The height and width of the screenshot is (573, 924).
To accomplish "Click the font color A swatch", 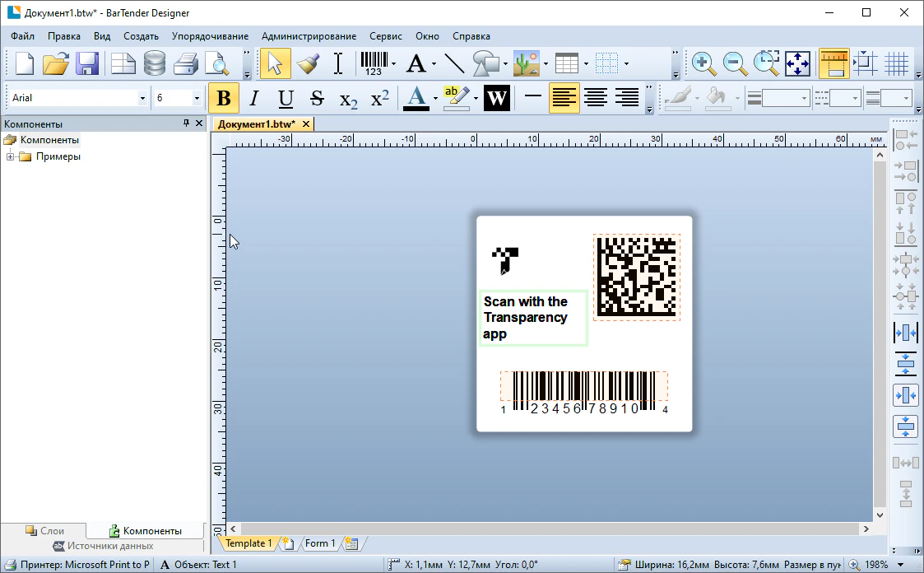I will pos(416,99).
